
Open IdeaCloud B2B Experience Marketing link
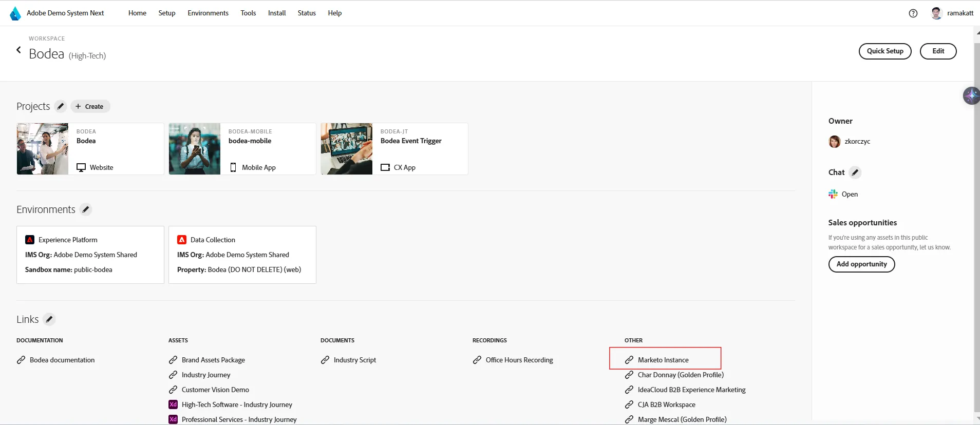691,390
